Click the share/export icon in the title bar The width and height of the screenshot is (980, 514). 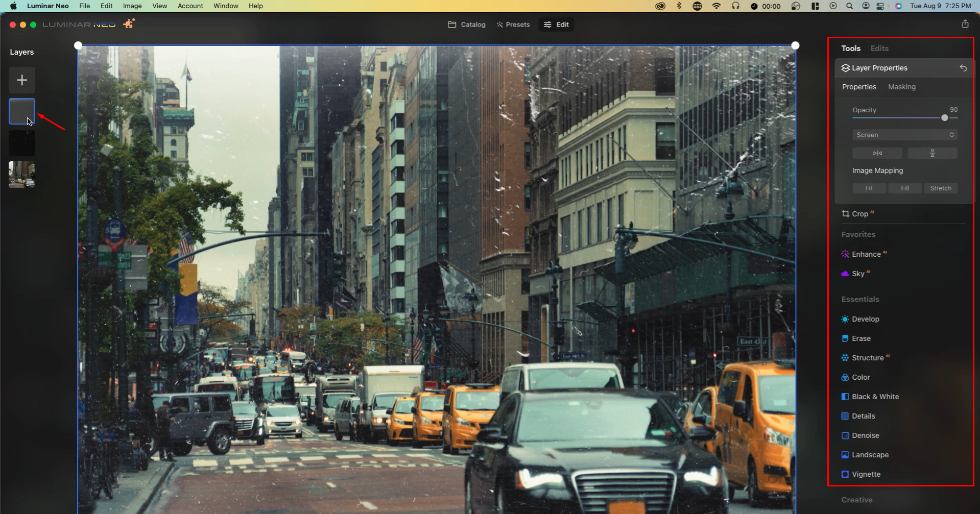(x=965, y=24)
